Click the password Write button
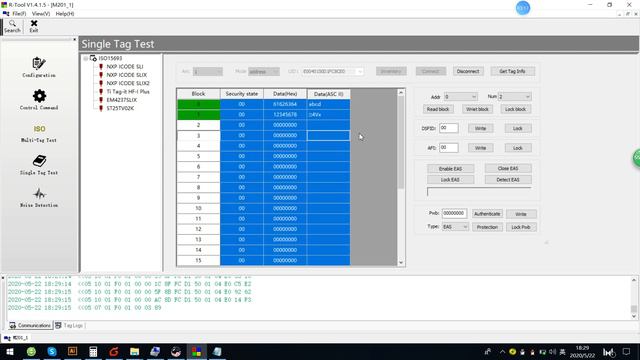Image resolution: width=640 pixels, height=360 pixels. click(x=521, y=214)
